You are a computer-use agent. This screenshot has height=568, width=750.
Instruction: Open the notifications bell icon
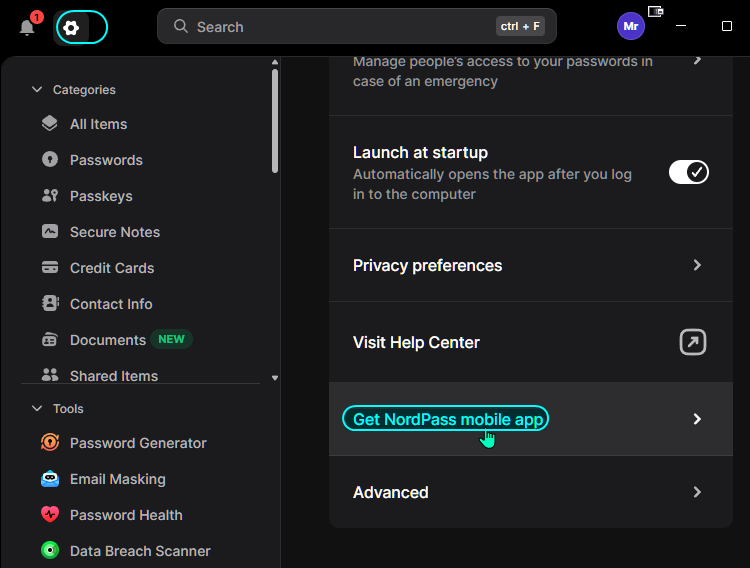27,27
